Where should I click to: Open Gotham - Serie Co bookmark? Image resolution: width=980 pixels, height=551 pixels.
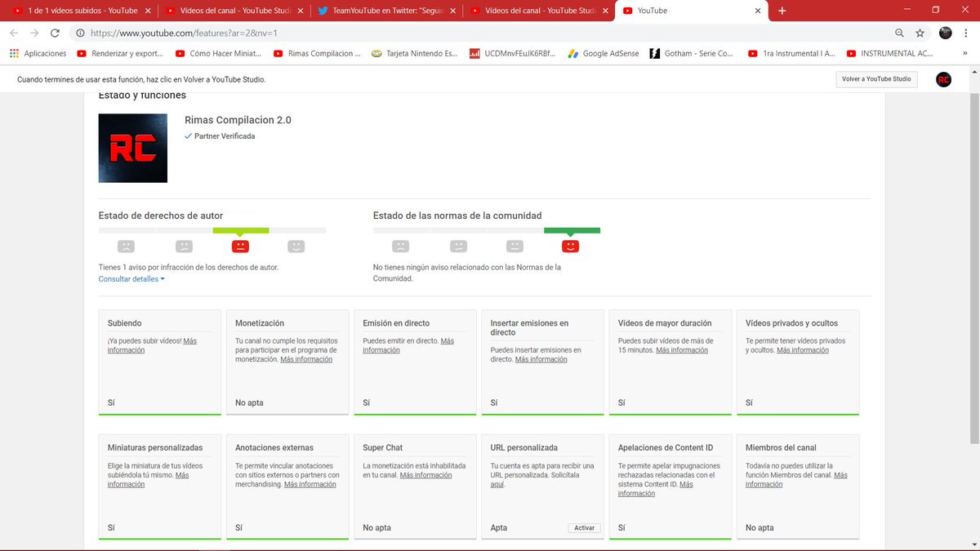[x=692, y=54]
